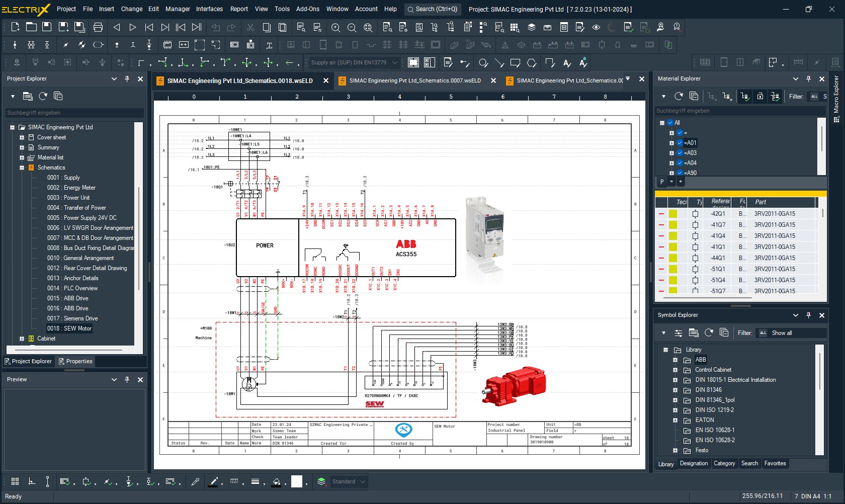Click the white color swatch in bottom toolbar

pos(297,481)
